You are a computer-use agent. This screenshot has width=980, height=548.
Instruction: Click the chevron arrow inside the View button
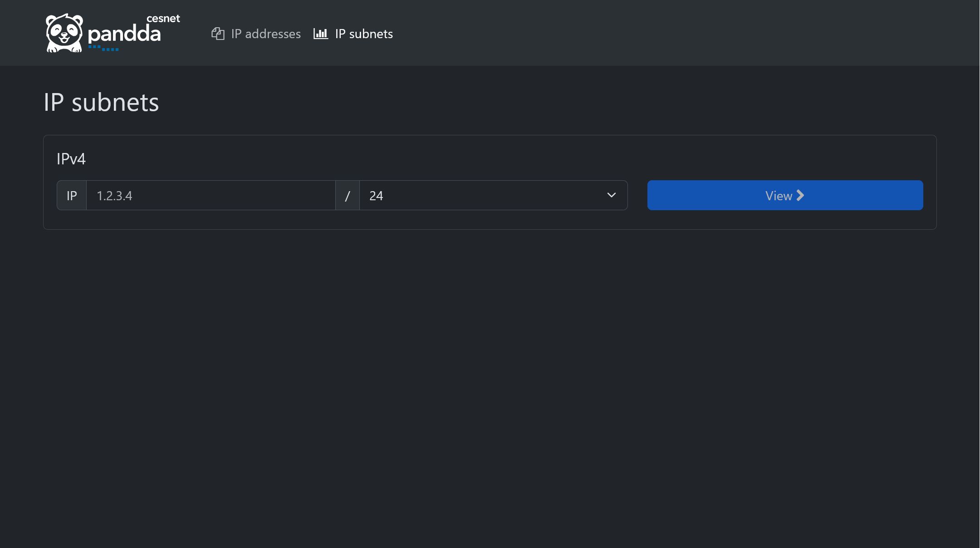click(x=800, y=195)
